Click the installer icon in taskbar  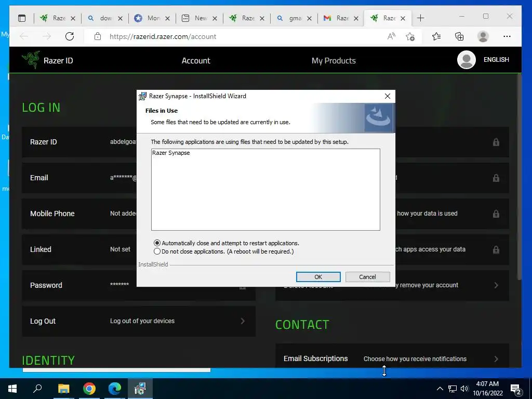point(140,388)
